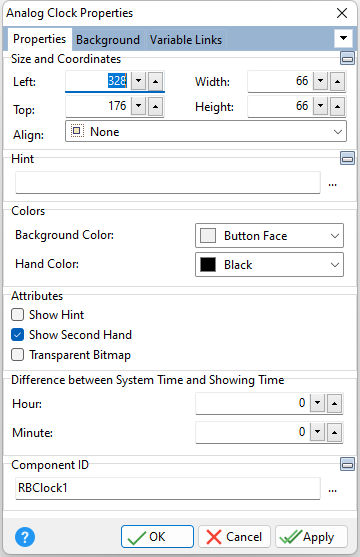Click the Apply button

(x=311, y=536)
